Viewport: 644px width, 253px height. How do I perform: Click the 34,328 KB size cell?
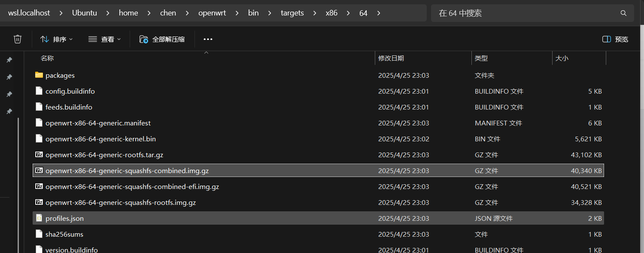[x=586, y=203]
